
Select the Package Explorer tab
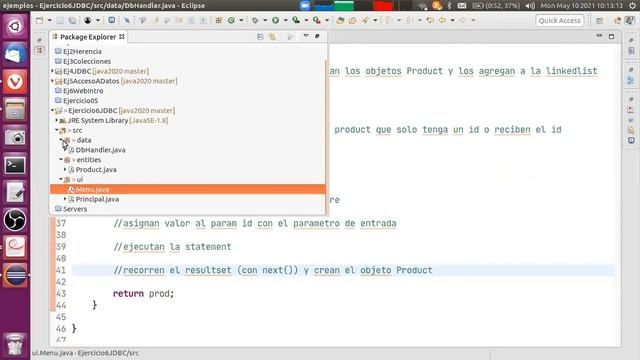tap(88, 37)
